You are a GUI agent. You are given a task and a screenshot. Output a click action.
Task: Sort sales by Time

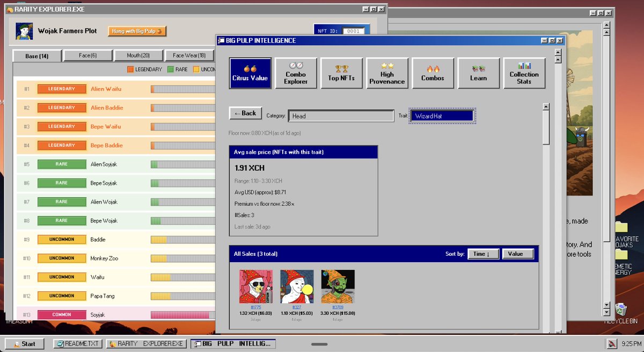(483, 254)
